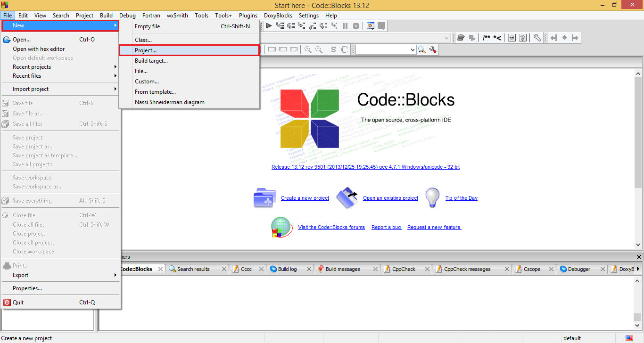Click the Jump forward arrow icon

(575, 38)
